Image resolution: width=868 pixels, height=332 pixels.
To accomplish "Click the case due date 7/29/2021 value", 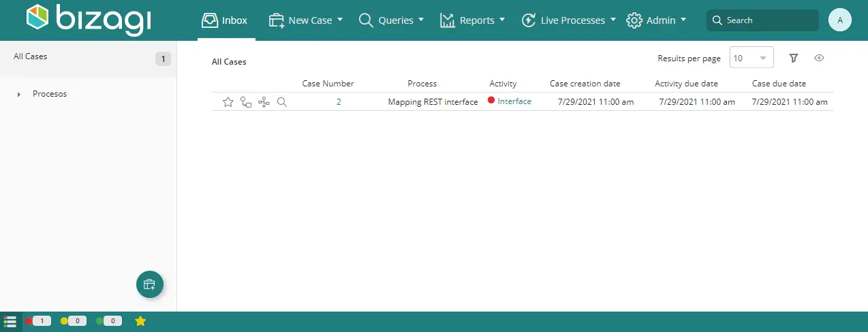I will [x=790, y=102].
